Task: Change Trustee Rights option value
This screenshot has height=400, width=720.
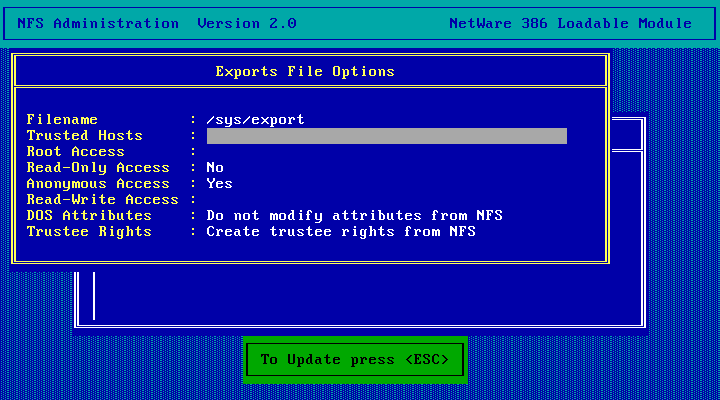Action: click(341, 231)
